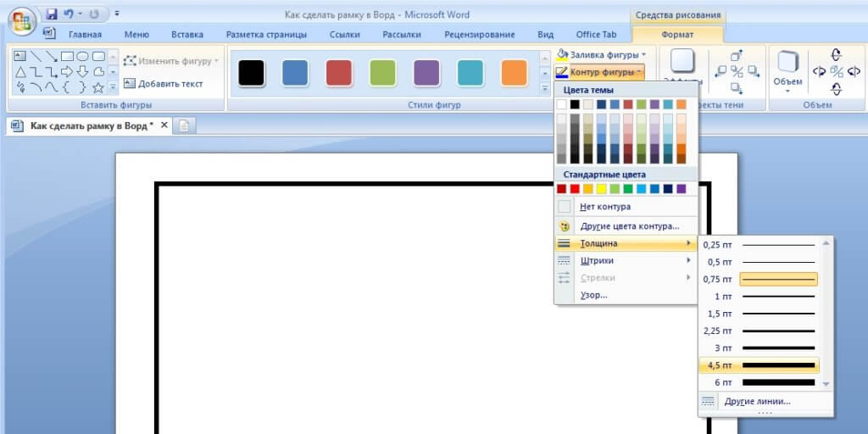The height and width of the screenshot is (434, 868).
Task: Select the right block arrow shape
Action: click(x=68, y=72)
